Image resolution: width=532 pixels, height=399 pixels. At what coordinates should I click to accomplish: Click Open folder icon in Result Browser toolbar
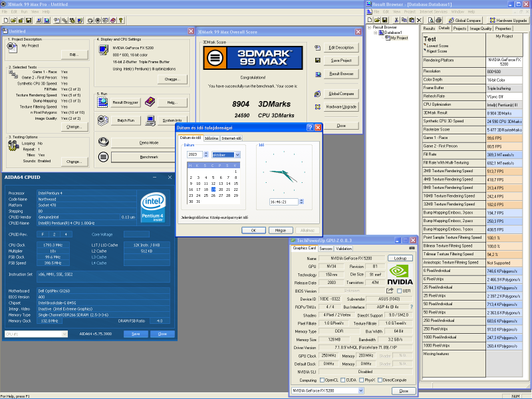coord(377,21)
